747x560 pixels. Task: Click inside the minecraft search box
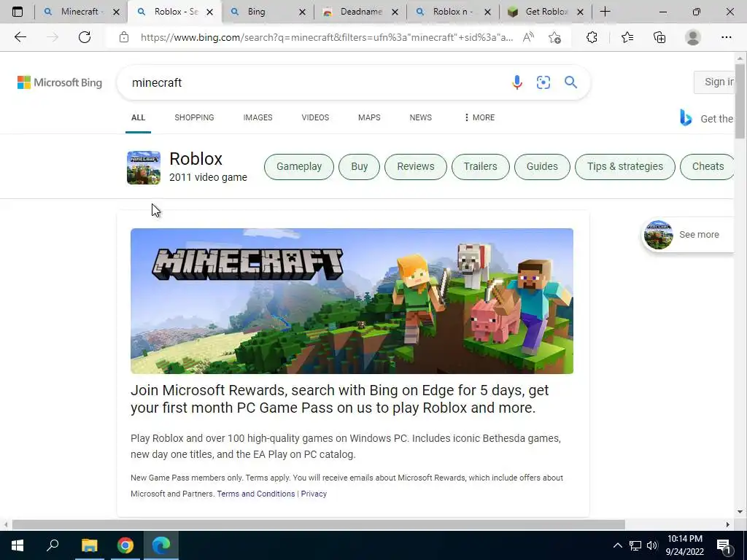click(x=314, y=82)
